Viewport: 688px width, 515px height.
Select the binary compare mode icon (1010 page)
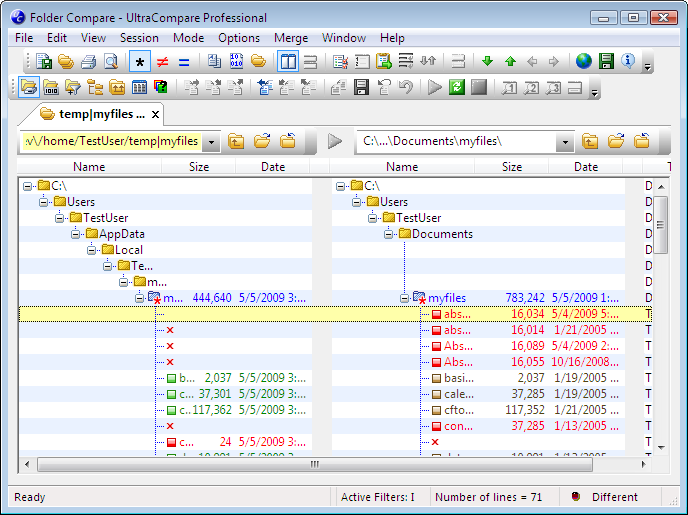(236, 61)
